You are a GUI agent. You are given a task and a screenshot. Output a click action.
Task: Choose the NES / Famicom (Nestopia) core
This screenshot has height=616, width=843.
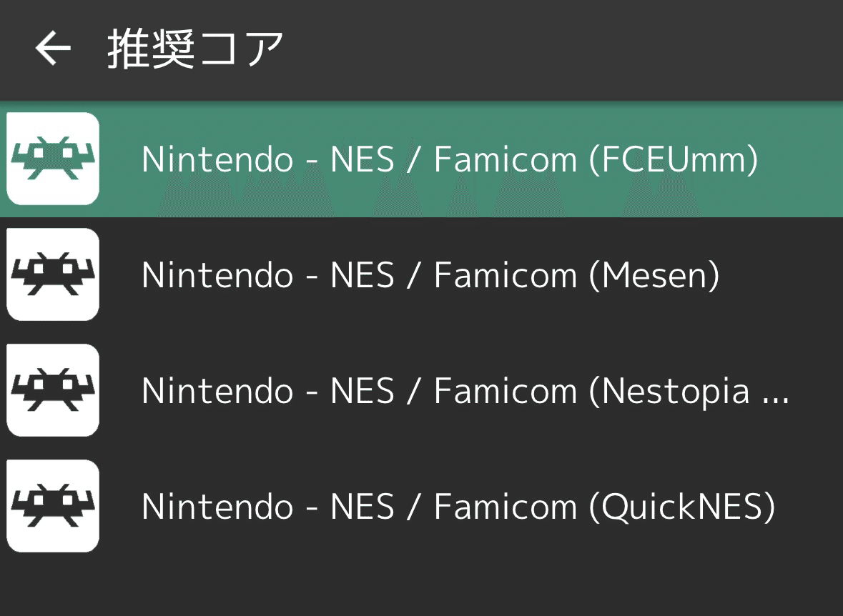422,390
